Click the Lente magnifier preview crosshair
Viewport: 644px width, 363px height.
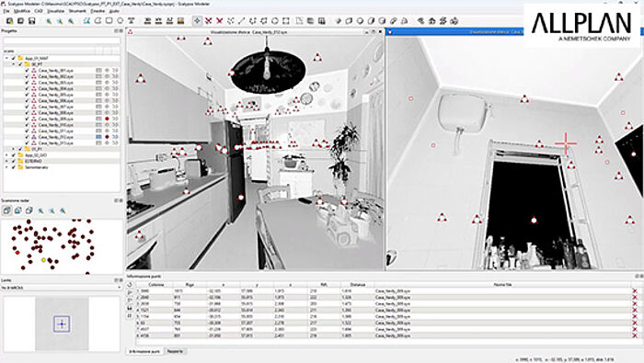(62, 324)
